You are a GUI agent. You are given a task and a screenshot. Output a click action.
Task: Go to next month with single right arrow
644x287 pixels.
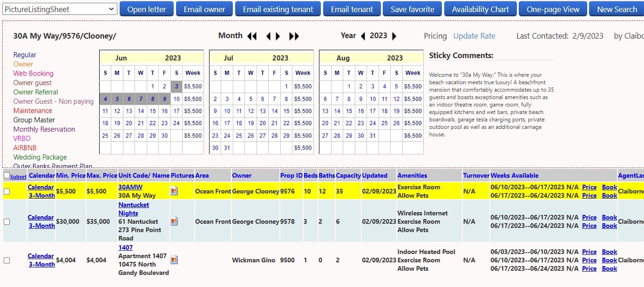278,36
